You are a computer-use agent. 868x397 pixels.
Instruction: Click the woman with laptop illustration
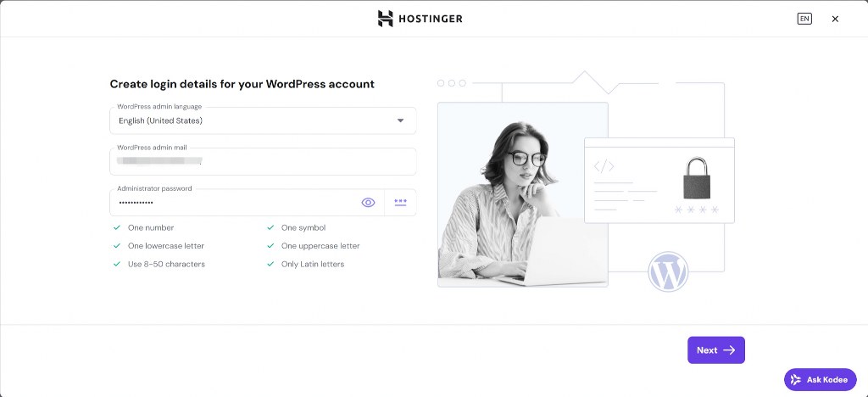click(522, 194)
